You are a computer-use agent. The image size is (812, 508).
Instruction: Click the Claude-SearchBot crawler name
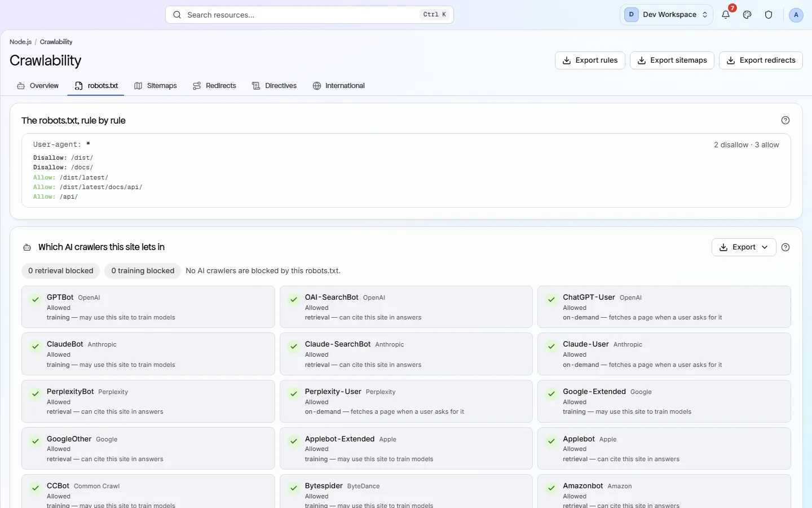pos(338,344)
